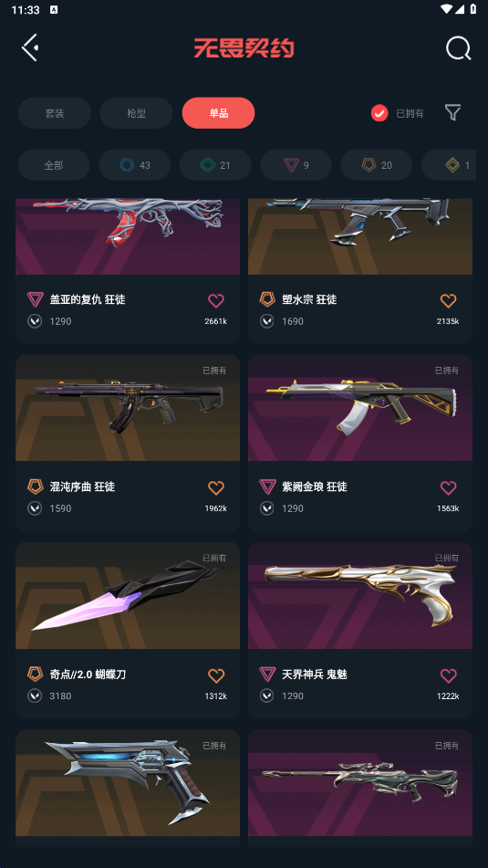This screenshot has height=868, width=488.
Task: Open 紫阙金琅 狂徒 skin image
Action: pyautogui.click(x=360, y=408)
